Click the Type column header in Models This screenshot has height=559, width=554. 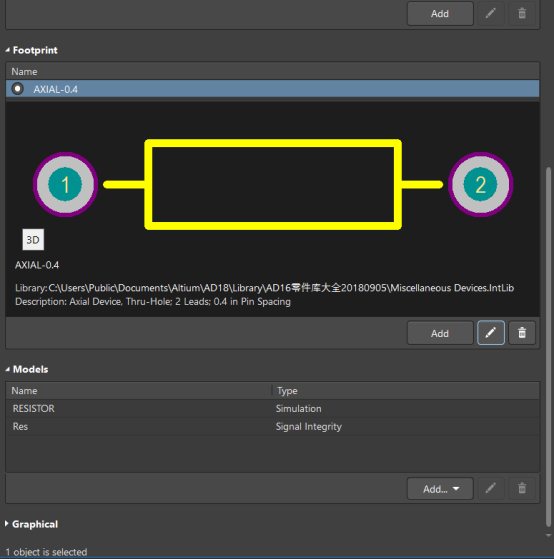[406, 391]
